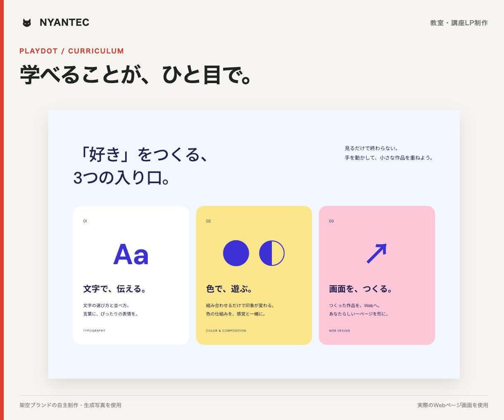This screenshot has height=420, width=504.
Task: Click the Aa typography icon
Action: pyautogui.click(x=131, y=254)
